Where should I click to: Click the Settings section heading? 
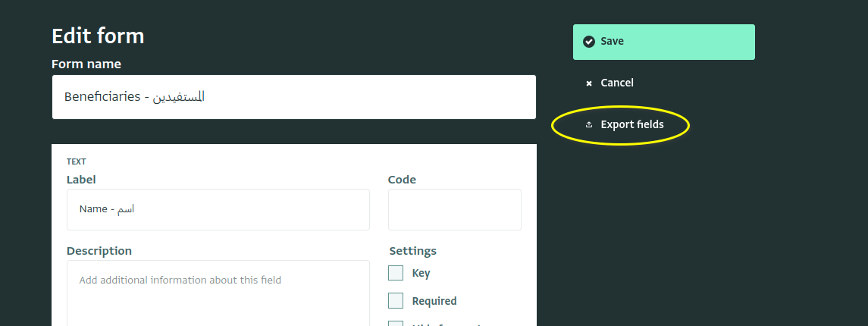413,251
